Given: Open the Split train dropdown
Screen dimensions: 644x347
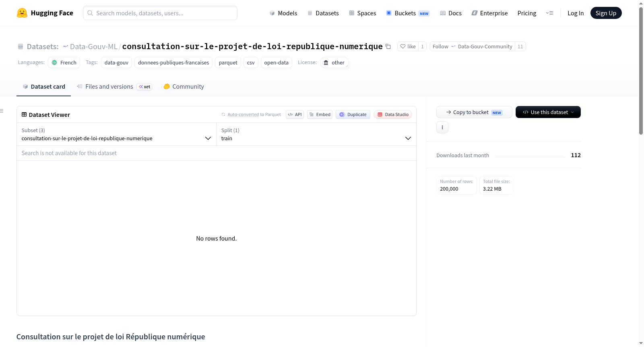Looking at the screenshot, I should (316, 134).
